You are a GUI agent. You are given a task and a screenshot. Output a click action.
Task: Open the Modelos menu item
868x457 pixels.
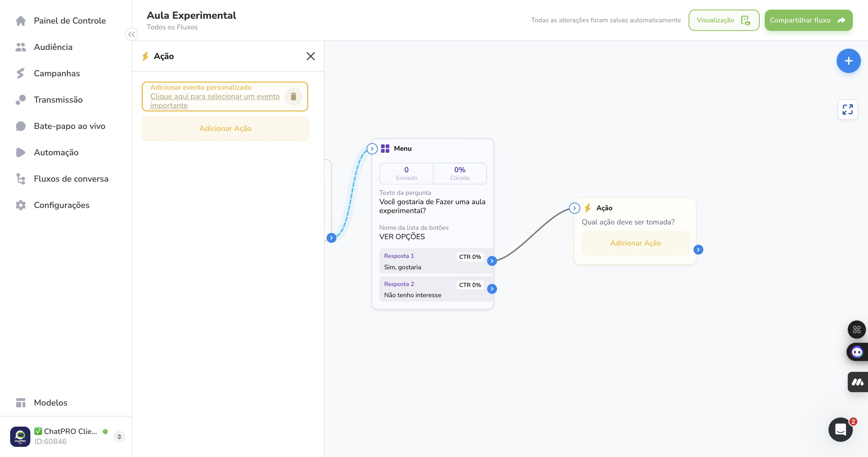pos(51,403)
